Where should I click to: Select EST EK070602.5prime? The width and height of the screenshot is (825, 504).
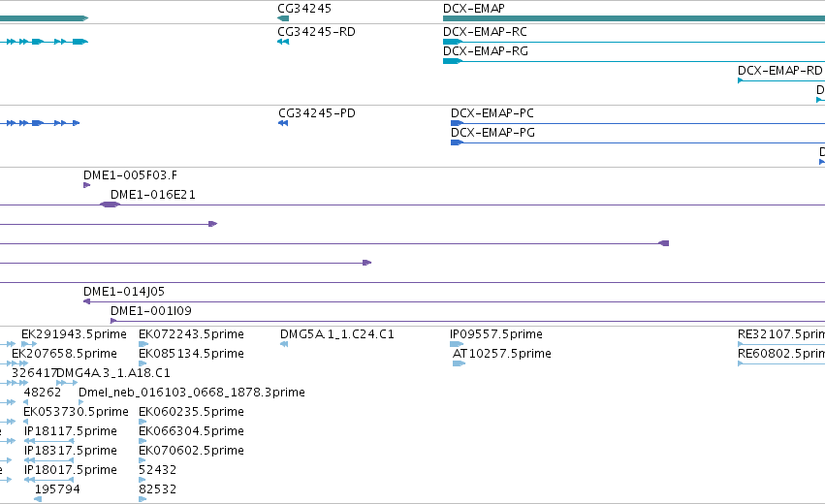click(x=191, y=451)
